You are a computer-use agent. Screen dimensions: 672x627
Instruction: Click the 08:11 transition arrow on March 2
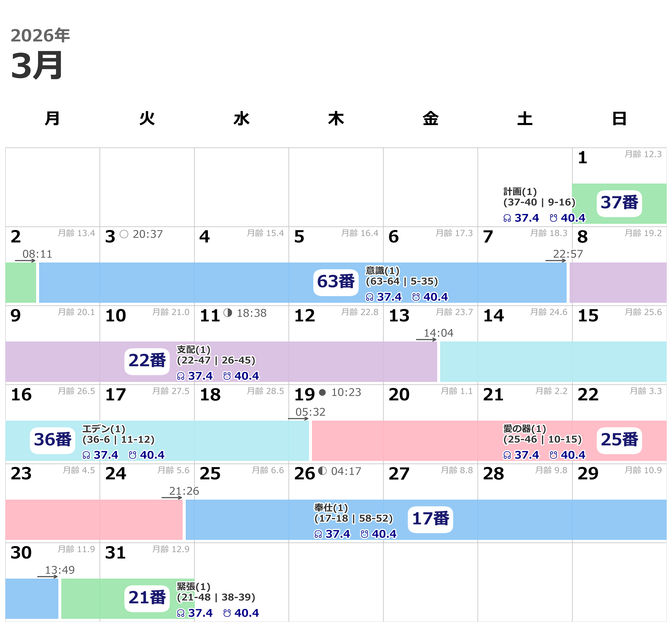point(25,260)
